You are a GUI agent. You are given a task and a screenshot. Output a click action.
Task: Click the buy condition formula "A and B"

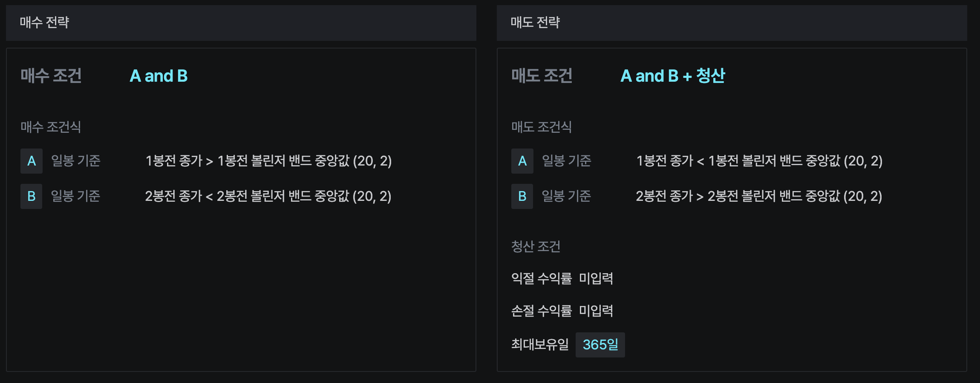(x=159, y=76)
